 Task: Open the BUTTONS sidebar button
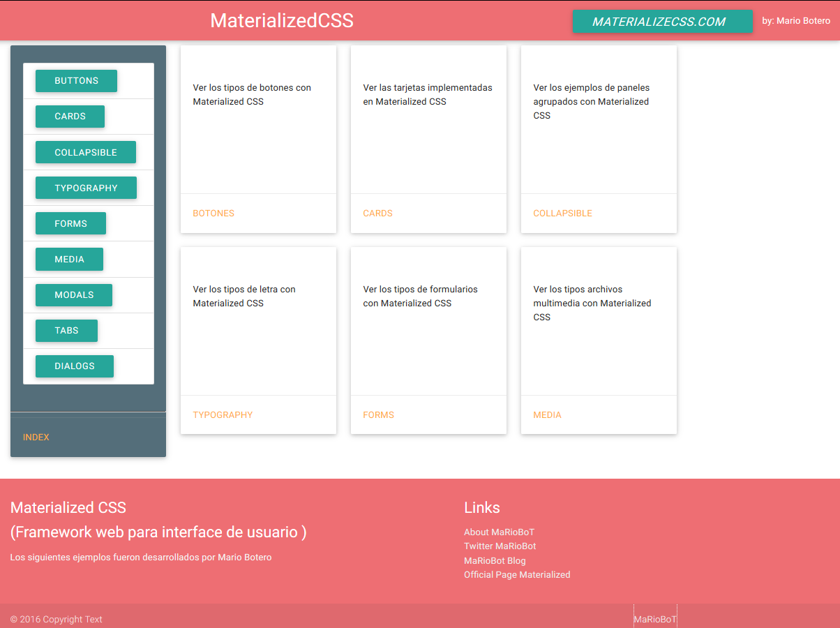(76, 81)
